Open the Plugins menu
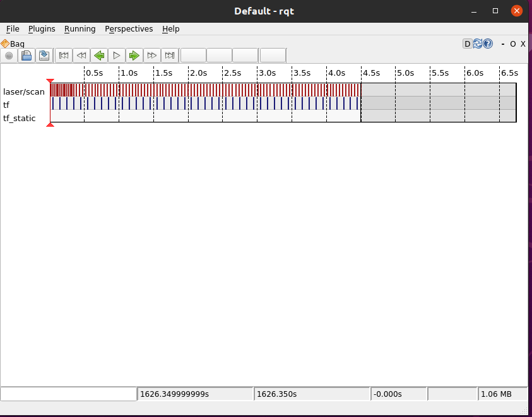 coord(42,29)
